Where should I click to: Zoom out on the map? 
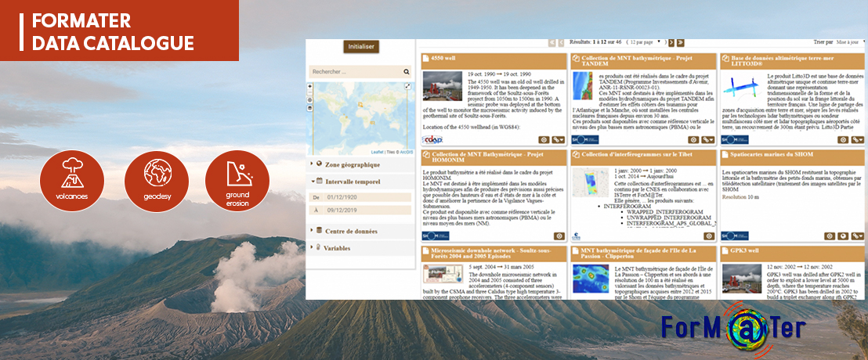coord(310,92)
